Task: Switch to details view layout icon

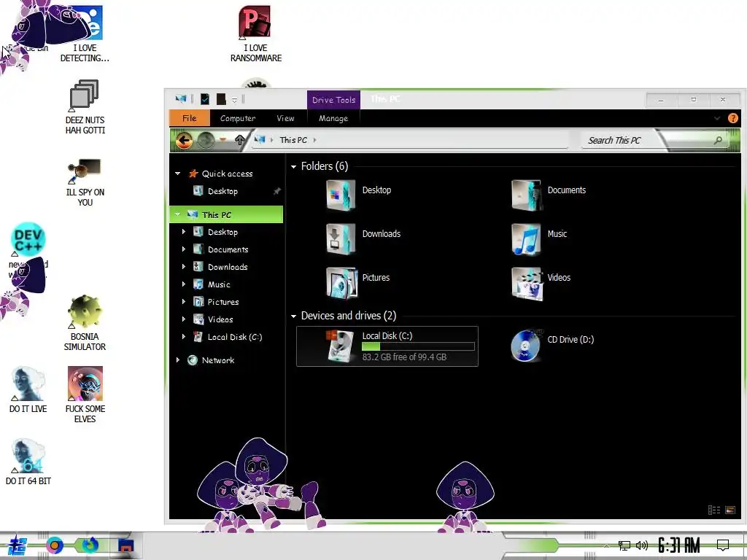Action: (x=713, y=510)
